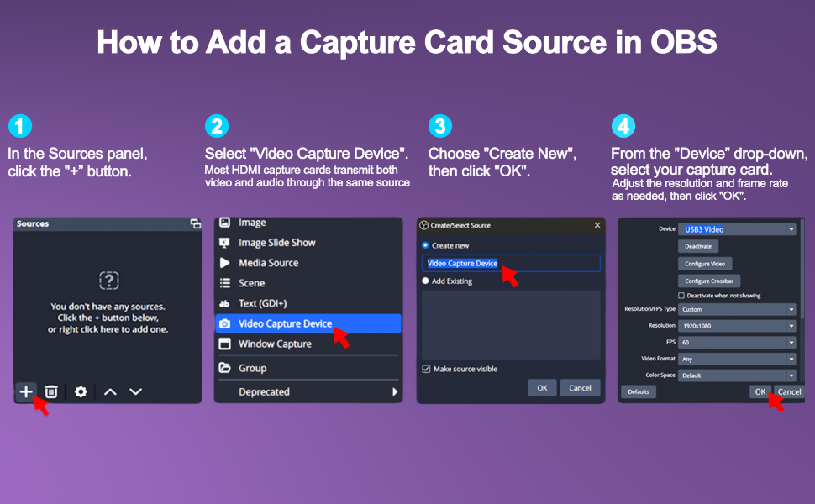This screenshot has height=504, width=815.
Task: Open the Video Format dropdown
Action: [x=737, y=359]
